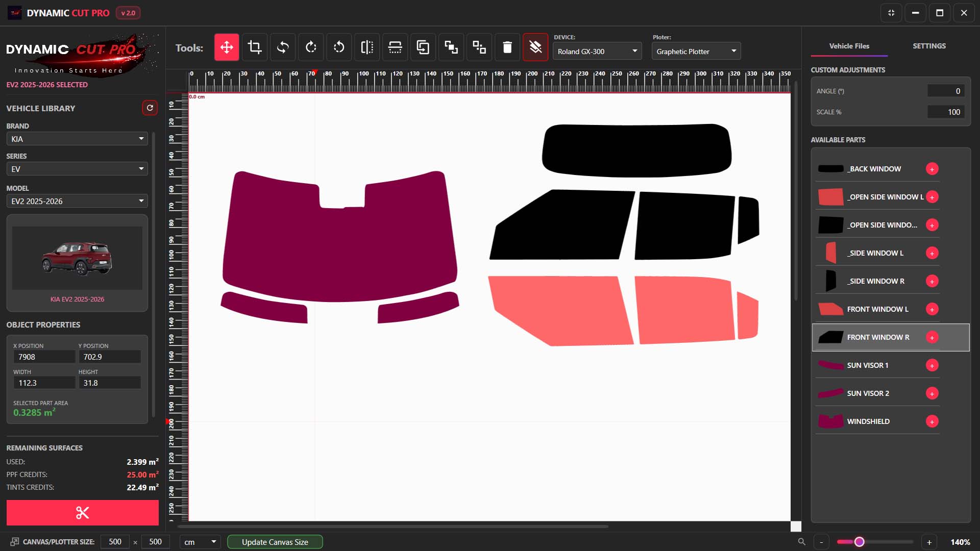This screenshot has height=551, width=980.
Task: Refresh the Vehicle Library
Action: point(150,108)
